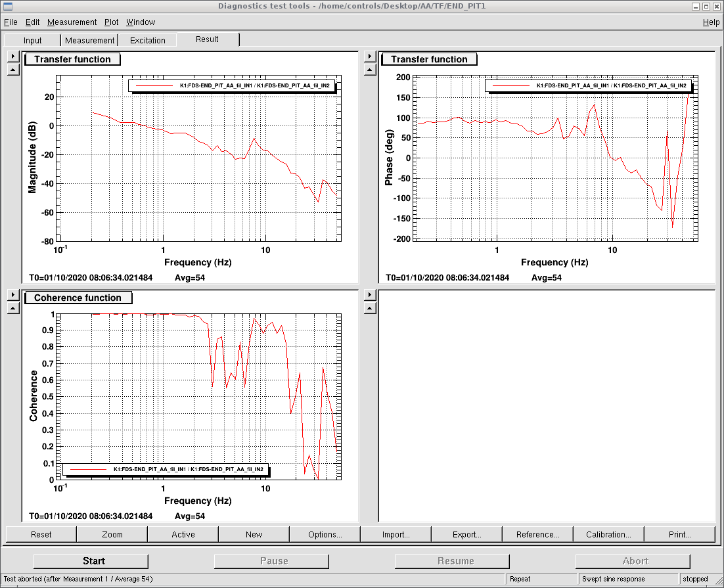
Task: Click the New plot button
Action: [x=254, y=534]
